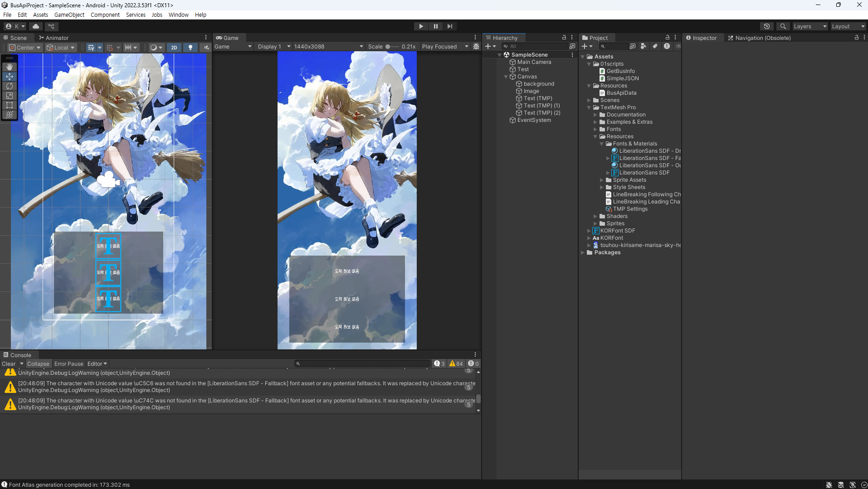Screen dimensions: 868x489
Task: Toggle Error Pause in Console
Action: 69,364
